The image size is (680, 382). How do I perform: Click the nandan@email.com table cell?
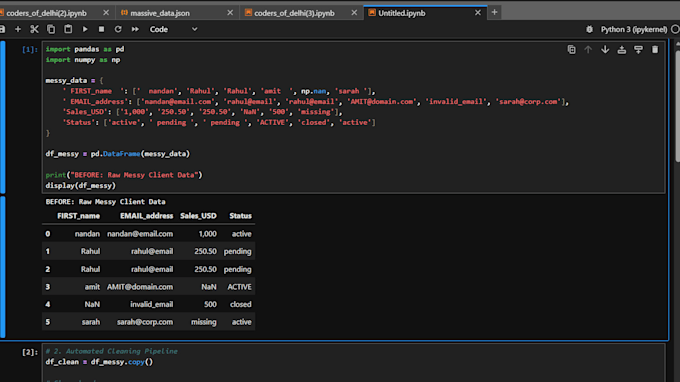140,234
